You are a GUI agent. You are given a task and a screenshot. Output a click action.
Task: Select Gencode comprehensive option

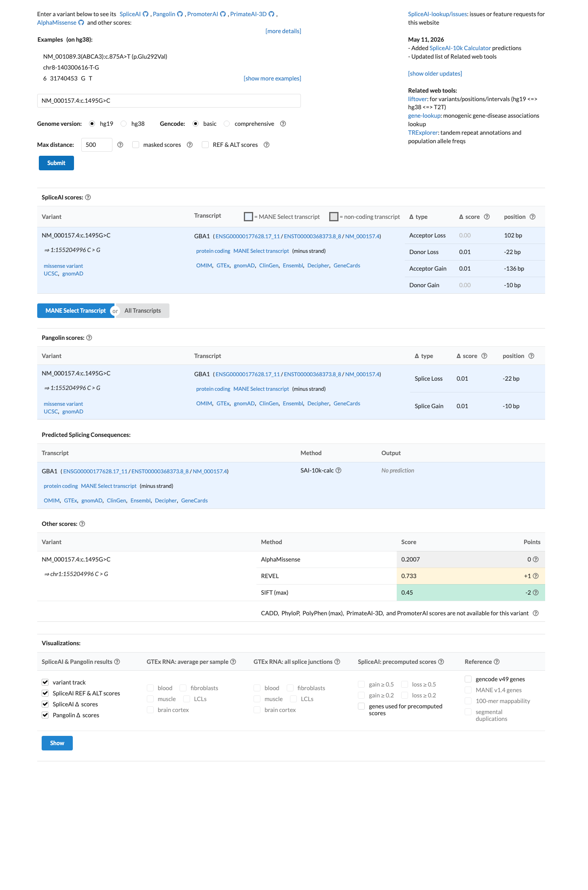coord(227,124)
